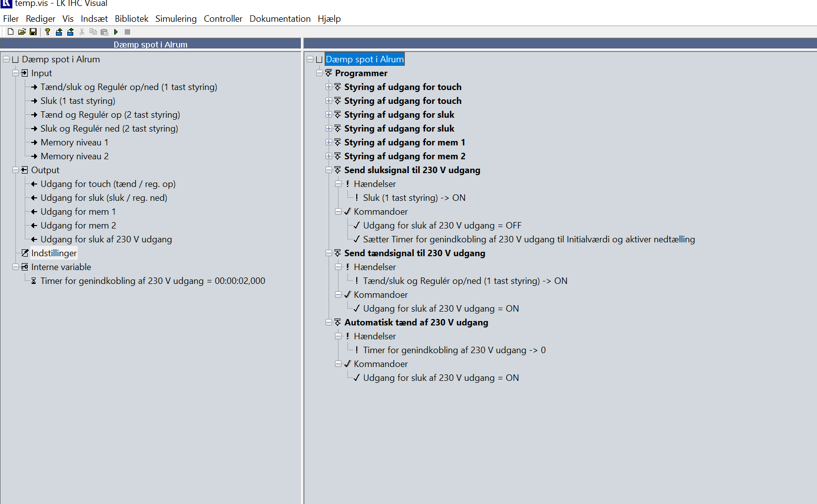Open the Simulering menu
Image resolution: width=817 pixels, height=504 pixels.
coord(176,19)
